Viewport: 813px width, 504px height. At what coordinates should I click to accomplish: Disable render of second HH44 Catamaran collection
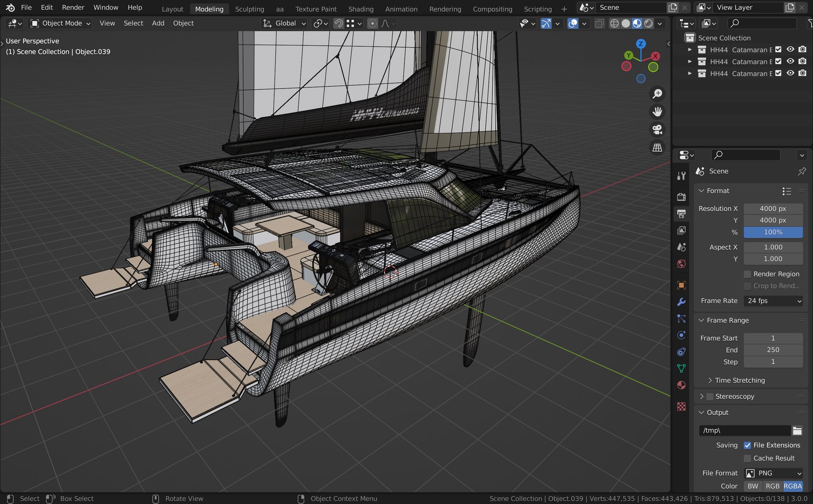(x=802, y=62)
